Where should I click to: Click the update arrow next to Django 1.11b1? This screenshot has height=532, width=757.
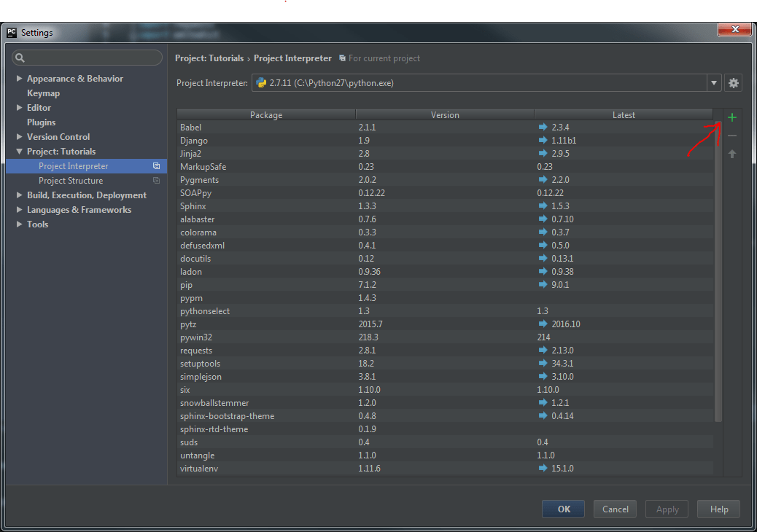543,141
